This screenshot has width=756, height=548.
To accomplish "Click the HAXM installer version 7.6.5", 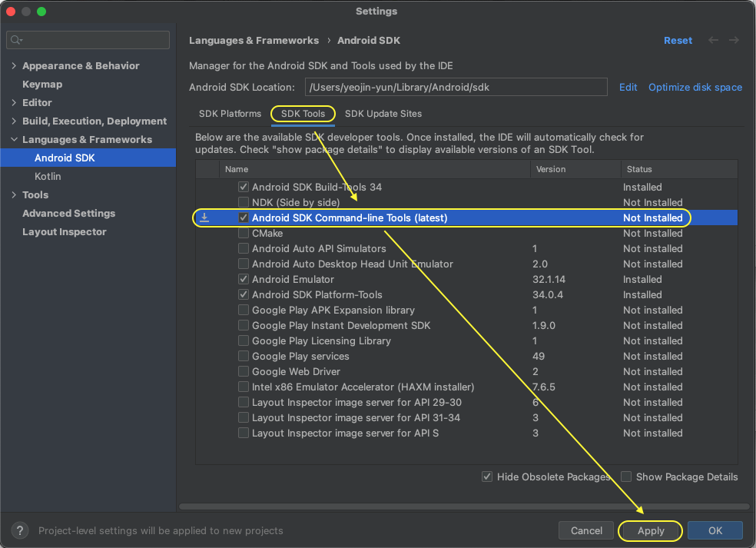I will click(544, 387).
